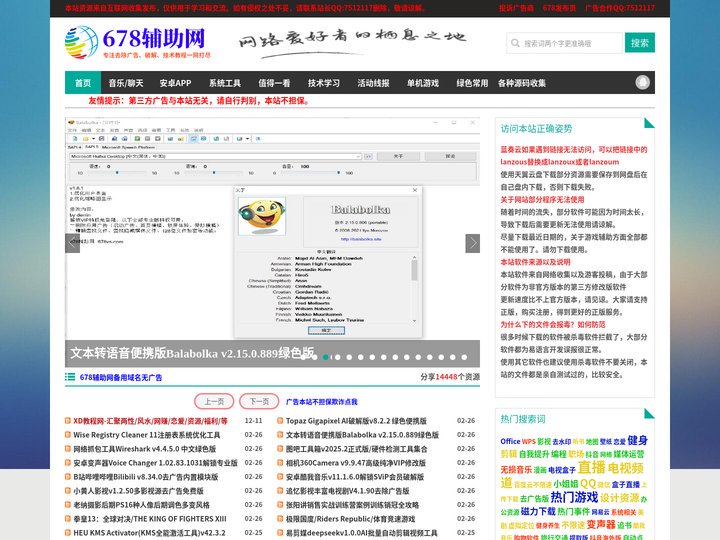Open the 相机360Camera v9.9.47 article
The image size is (720, 540).
[x=356, y=463]
